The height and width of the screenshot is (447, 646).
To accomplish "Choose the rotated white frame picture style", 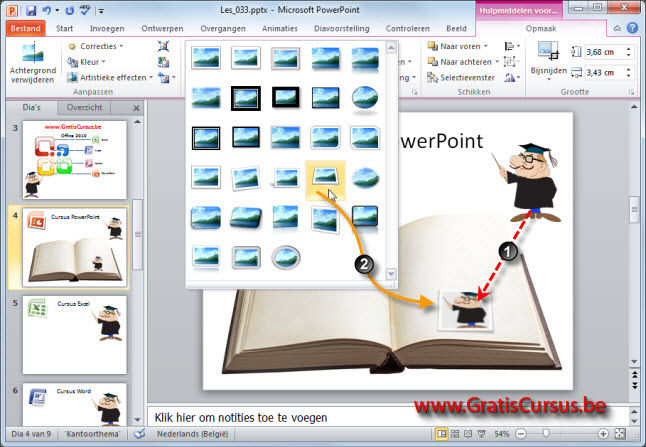I will coord(246,178).
